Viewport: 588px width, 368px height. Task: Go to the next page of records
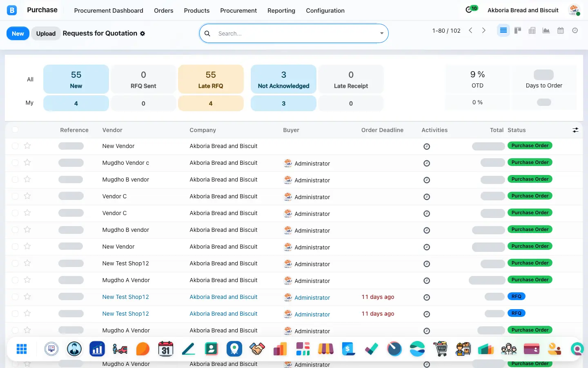(x=484, y=31)
